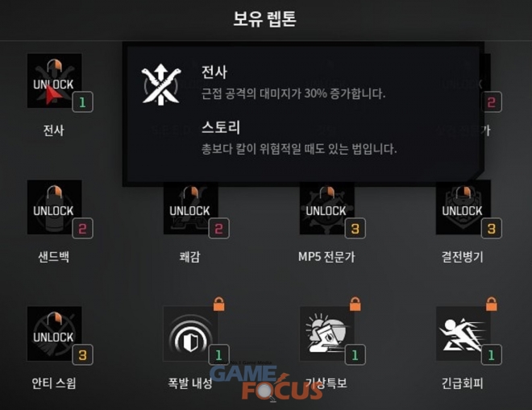Pick the 폭발 내성 shield icon

191,333
